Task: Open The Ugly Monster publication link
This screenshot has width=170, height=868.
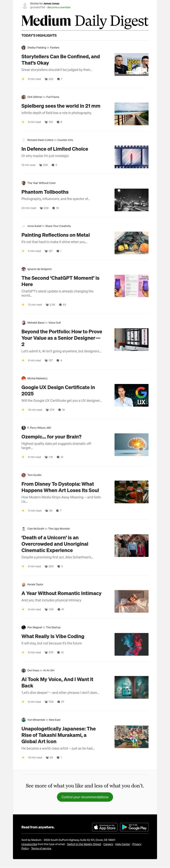Action: pos(59,529)
